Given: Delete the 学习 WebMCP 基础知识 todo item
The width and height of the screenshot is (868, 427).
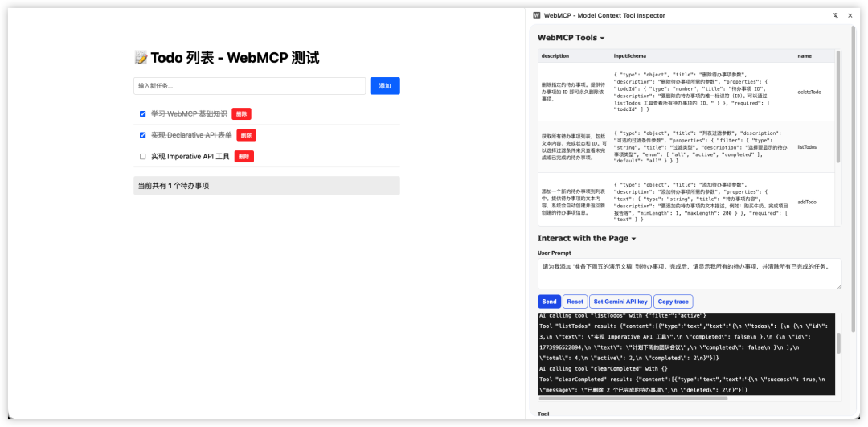Looking at the screenshot, I should pyautogui.click(x=241, y=113).
